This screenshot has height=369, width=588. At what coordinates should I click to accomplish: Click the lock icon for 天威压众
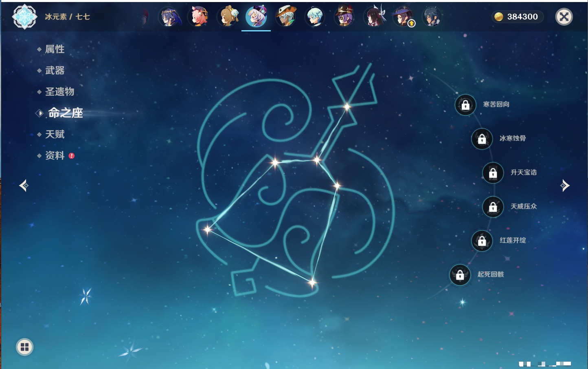(x=493, y=207)
